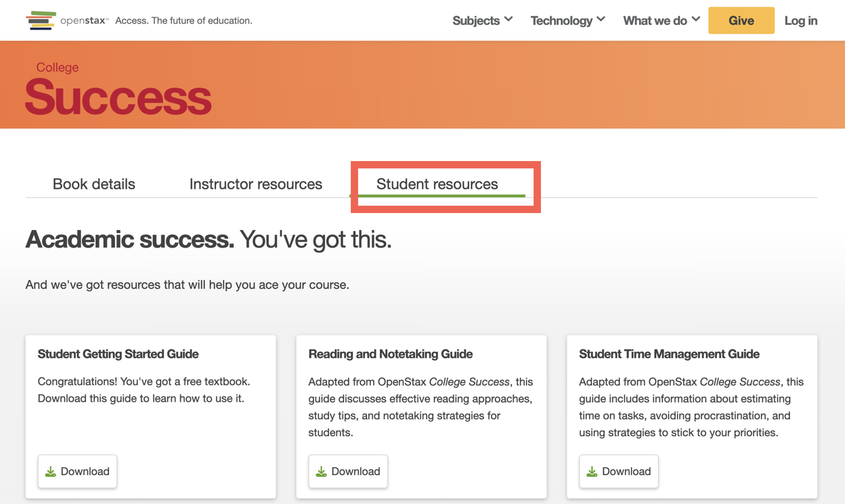The width and height of the screenshot is (845, 504).
Task: Expand the What we do menu
Action: [x=660, y=20]
